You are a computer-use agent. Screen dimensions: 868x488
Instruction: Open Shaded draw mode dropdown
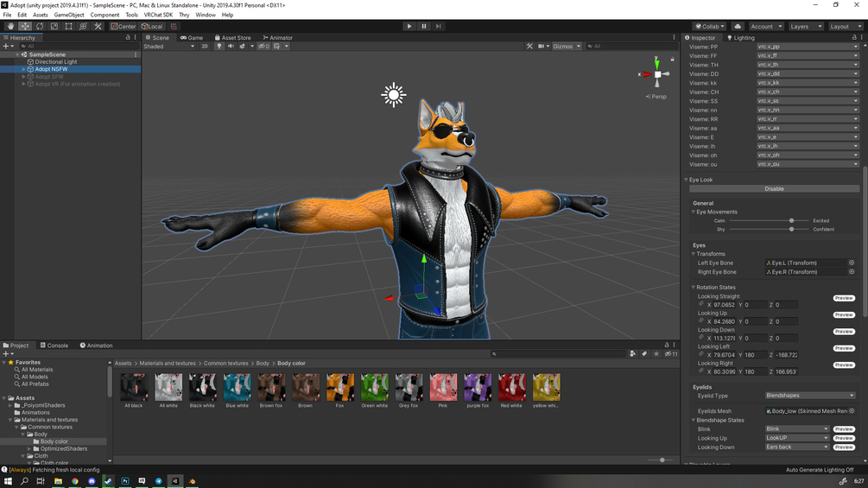(168, 47)
